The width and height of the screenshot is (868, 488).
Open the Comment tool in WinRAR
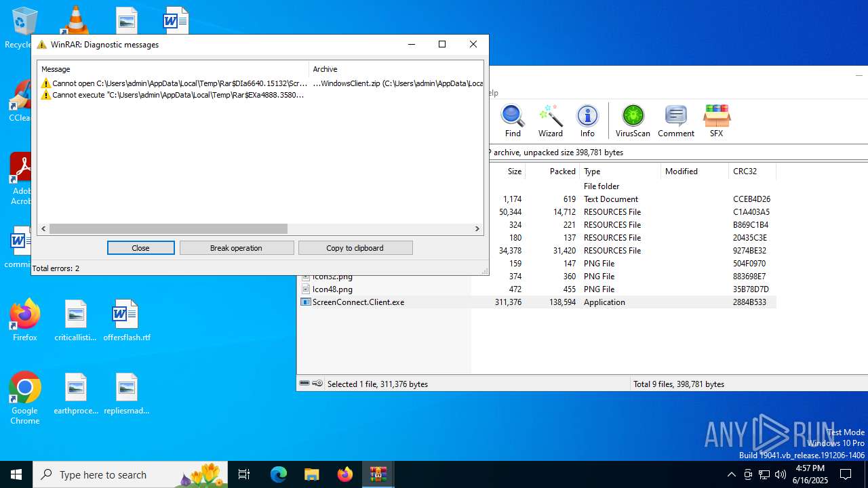(676, 121)
